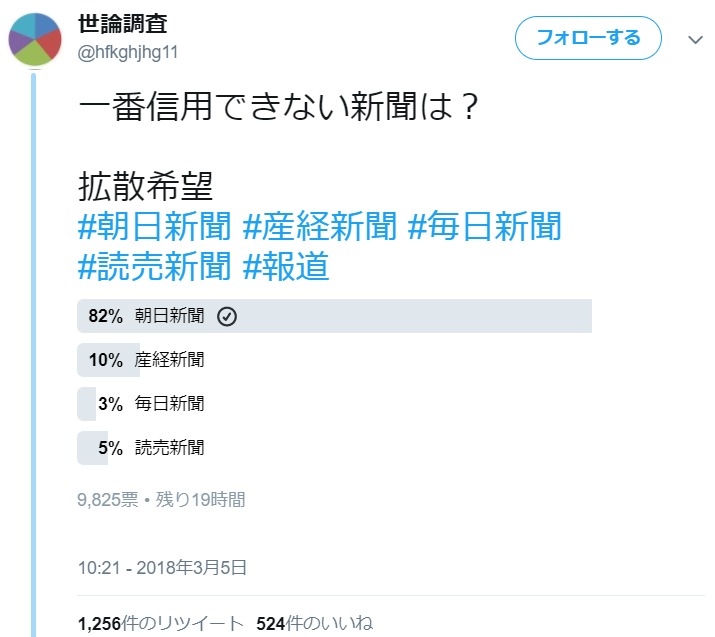Open the tweet options chevron menu
The height and width of the screenshot is (637, 715).
[696, 40]
